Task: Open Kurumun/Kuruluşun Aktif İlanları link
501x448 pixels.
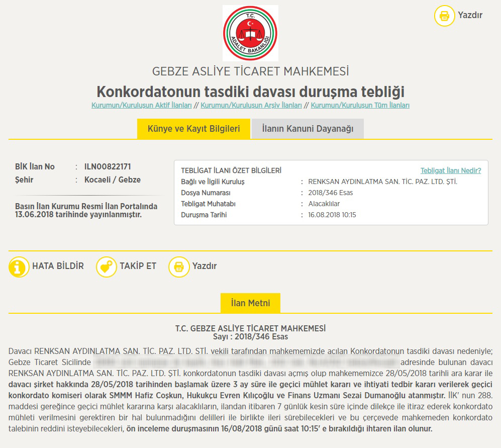Action: tap(142, 106)
